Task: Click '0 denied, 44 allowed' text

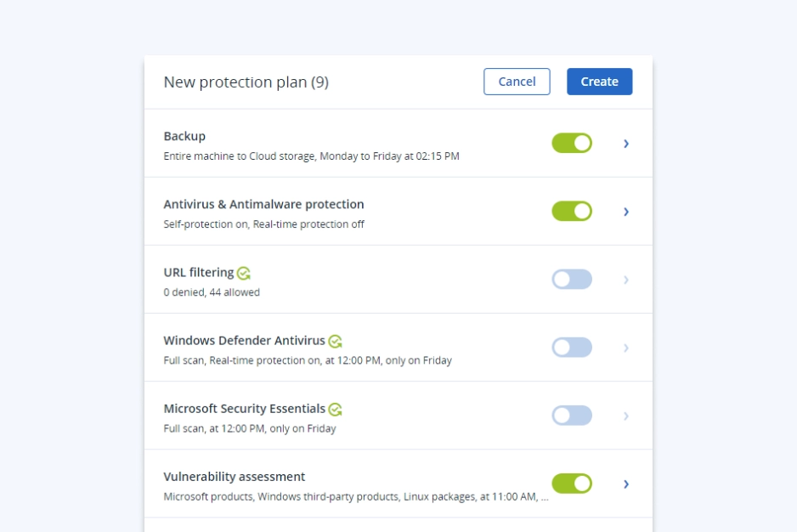Action: tap(212, 292)
